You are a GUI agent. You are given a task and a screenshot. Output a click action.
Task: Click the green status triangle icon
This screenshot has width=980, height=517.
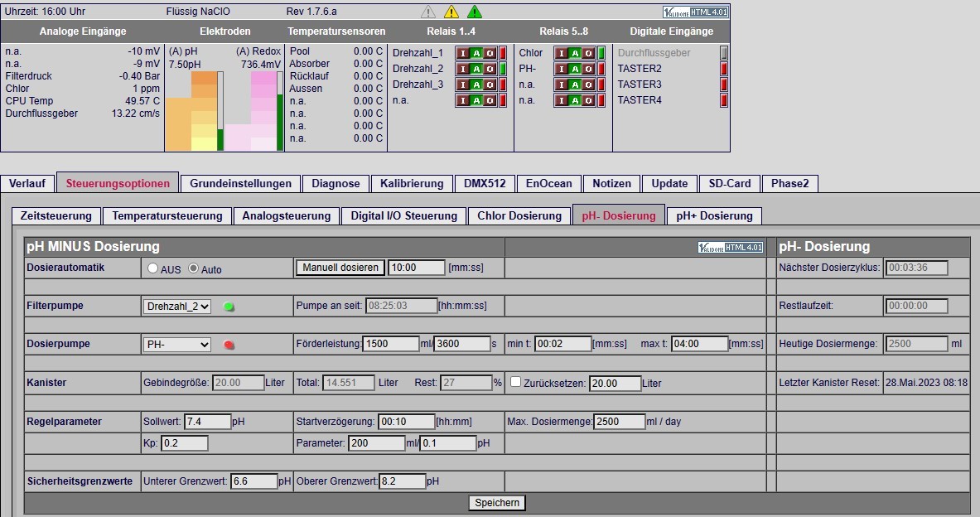click(x=475, y=12)
